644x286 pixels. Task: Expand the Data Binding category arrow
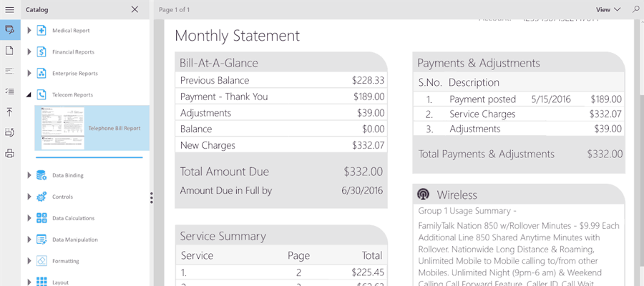tap(29, 175)
